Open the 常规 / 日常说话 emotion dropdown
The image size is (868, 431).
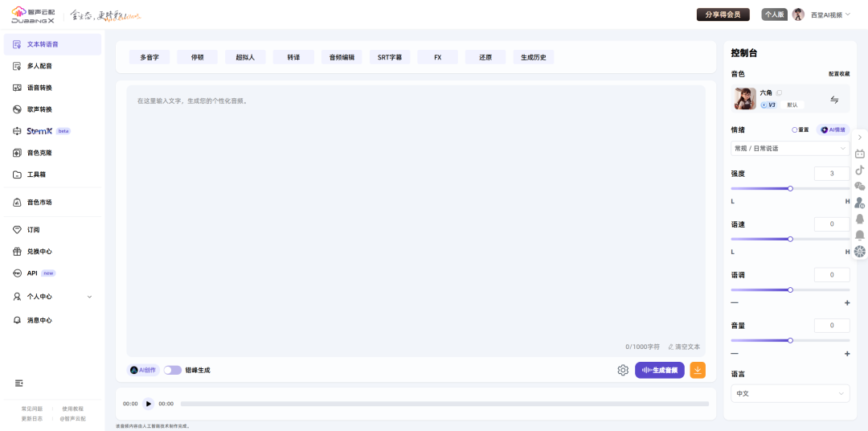click(790, 149)
